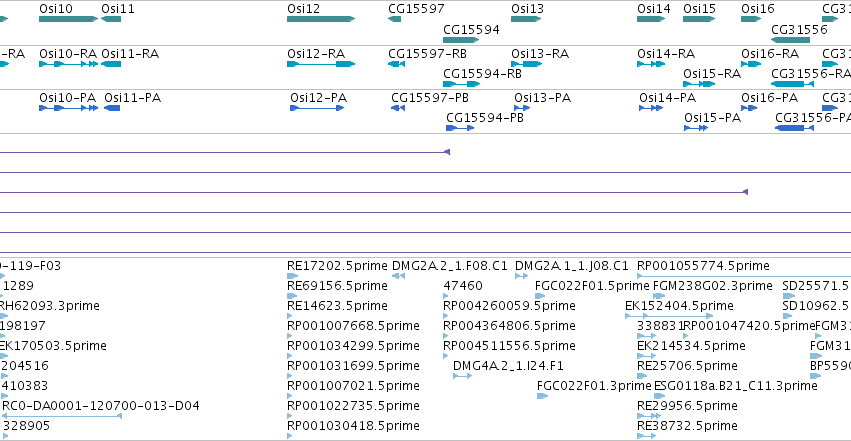Select EST label EK214534.5prime
The width and height of the screenshot is (851, 441).
[x=691, y=346]
